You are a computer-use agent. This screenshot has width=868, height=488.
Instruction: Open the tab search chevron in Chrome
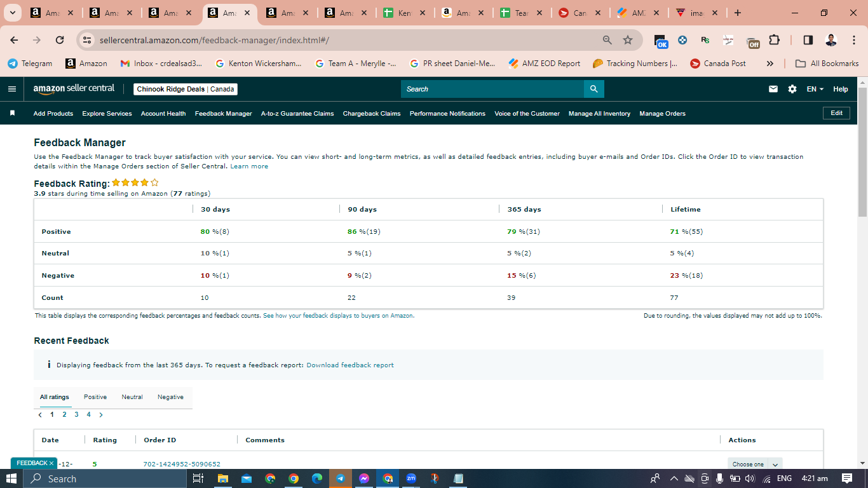tap(12, 13)
